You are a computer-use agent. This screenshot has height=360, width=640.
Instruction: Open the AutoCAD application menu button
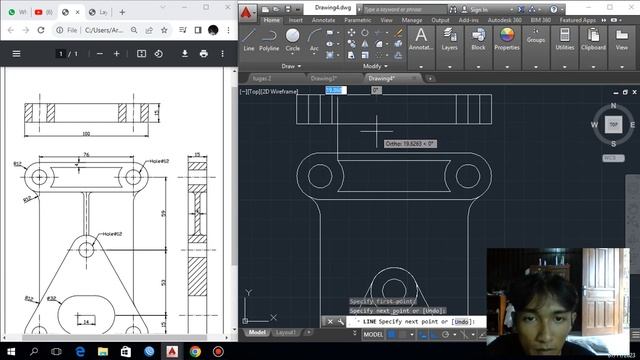tap(247, 12)
